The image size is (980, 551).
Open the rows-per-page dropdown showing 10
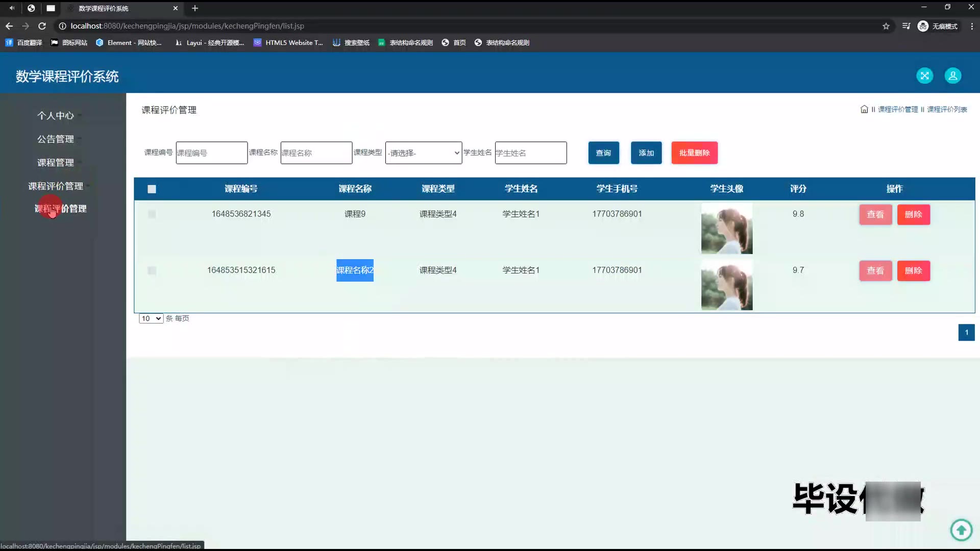[x=151, y=318]
